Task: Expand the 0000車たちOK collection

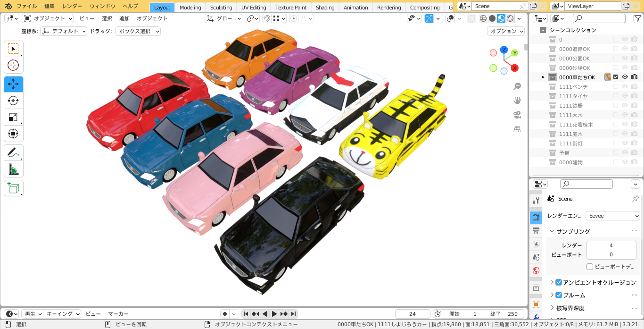Action: click(543, 77)
